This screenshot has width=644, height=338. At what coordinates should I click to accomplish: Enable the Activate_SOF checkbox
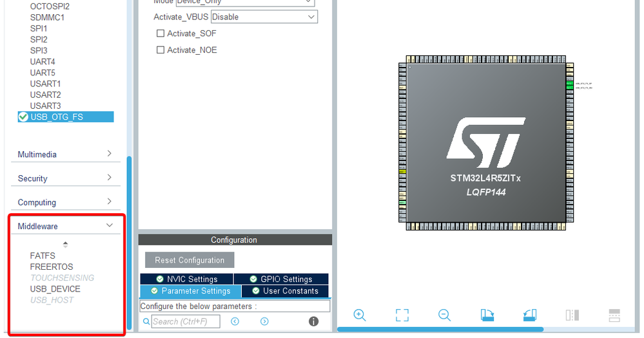point(161,33)
